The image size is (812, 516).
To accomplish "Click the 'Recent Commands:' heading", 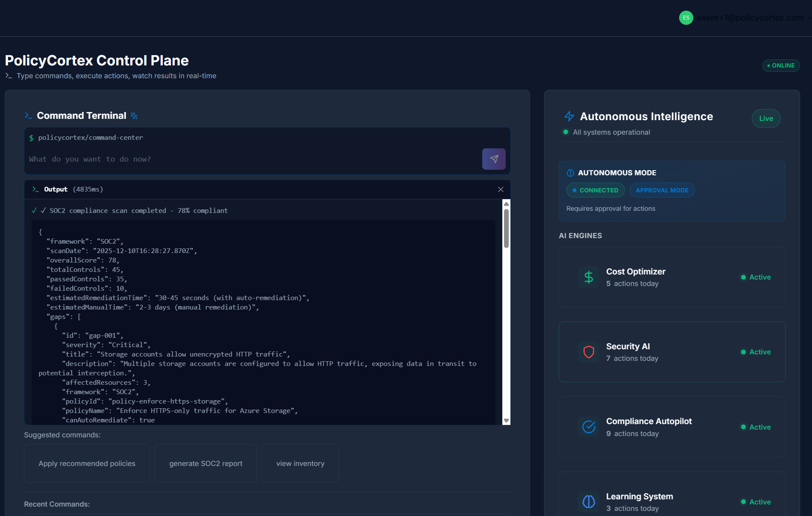I will (57, 504).
